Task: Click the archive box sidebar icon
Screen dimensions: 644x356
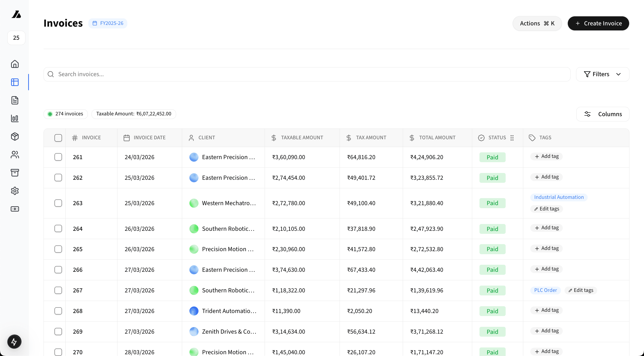Action: point(15,173)
